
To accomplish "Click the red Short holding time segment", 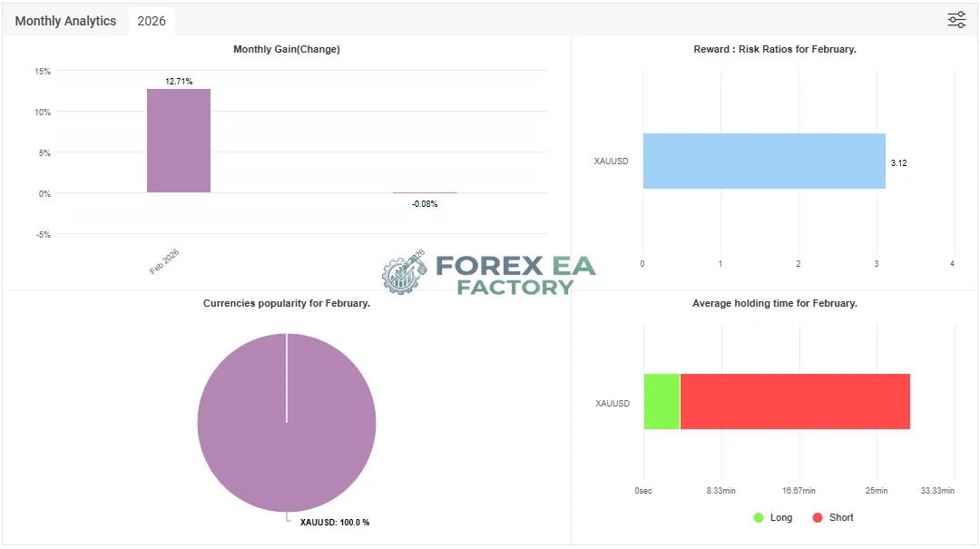I will coord(795,401).
